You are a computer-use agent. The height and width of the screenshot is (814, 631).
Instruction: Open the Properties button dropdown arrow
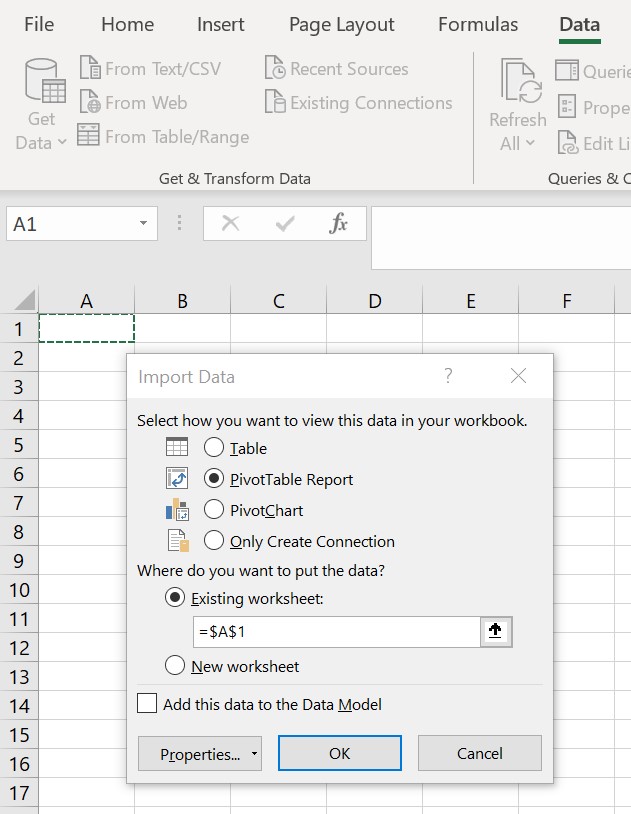coord(254,753)
